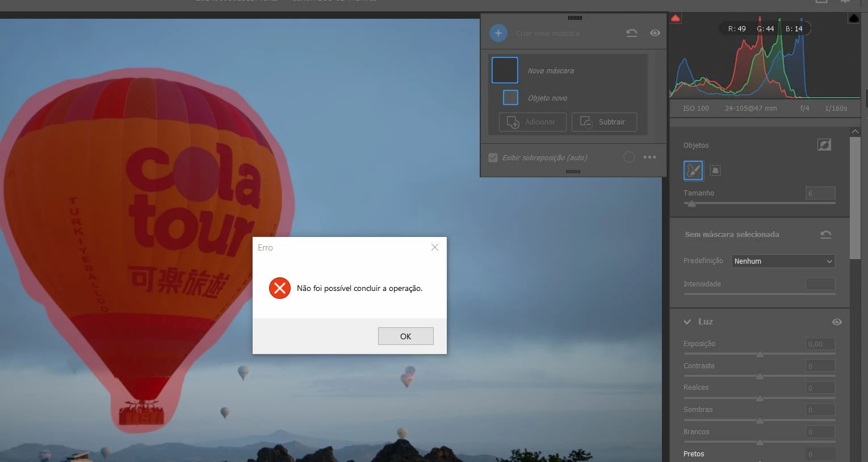
Task: Click the Sombras slider
Action: (x=760, y=421)
